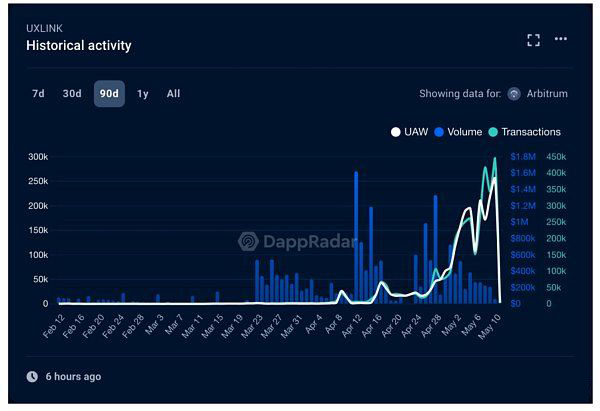Choose the All time range

click(173, 94)
